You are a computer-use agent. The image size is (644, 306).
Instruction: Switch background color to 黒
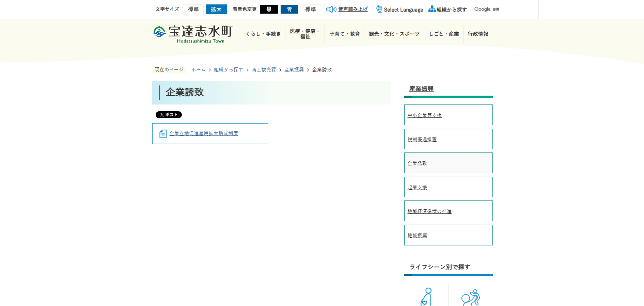click(x=269, y=9)
